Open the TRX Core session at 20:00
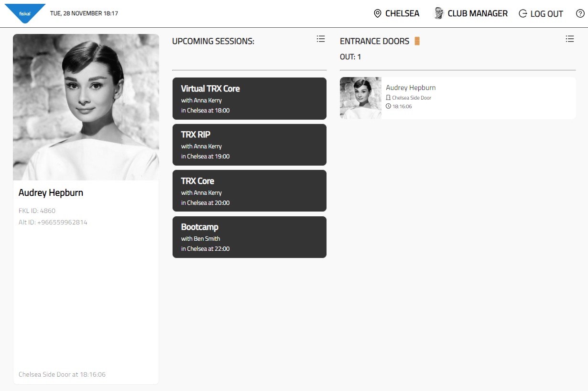 click(x=249, y=190)
